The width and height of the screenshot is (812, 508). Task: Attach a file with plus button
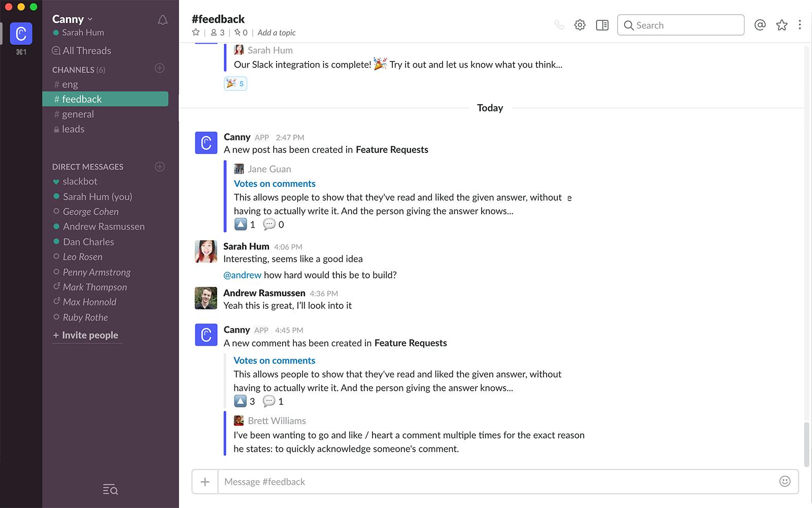pyautogui.click(x=205, y=482)
